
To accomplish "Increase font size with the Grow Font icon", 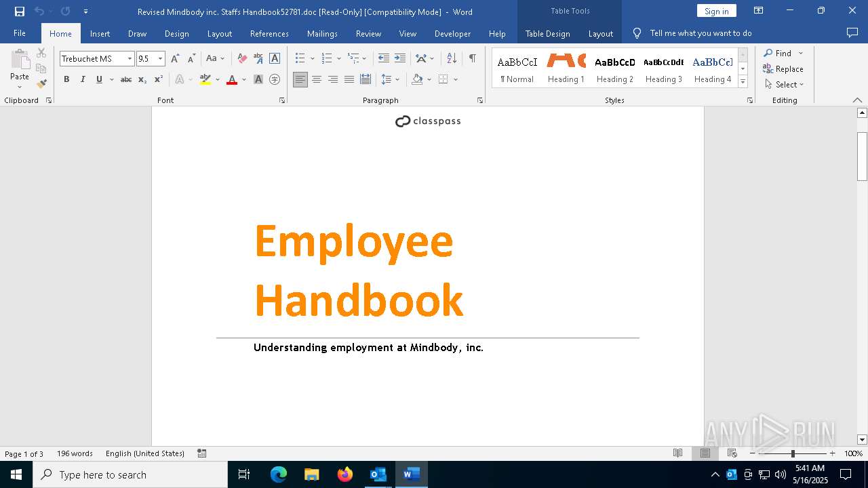I will click(x=176, y=58).
